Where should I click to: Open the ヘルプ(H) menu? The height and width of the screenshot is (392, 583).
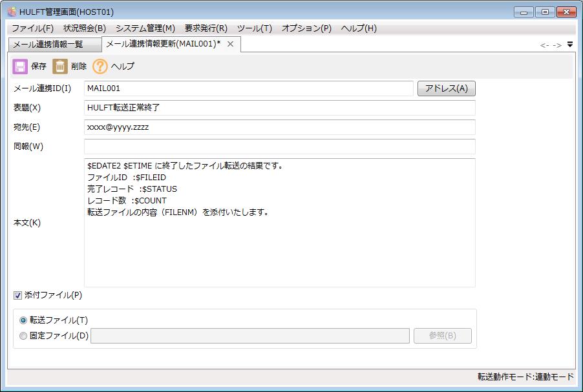(x=359, y=28)
